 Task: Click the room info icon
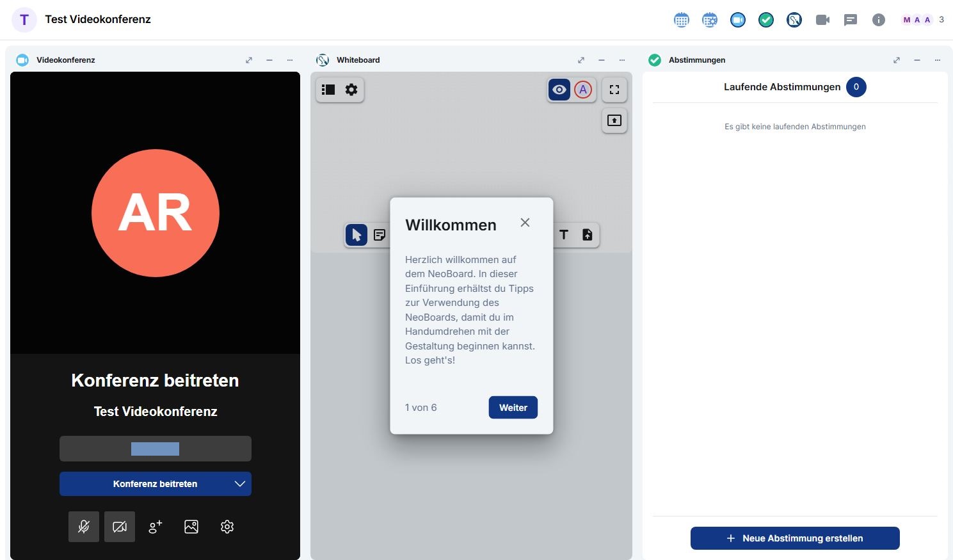click(x=879, y=20)
